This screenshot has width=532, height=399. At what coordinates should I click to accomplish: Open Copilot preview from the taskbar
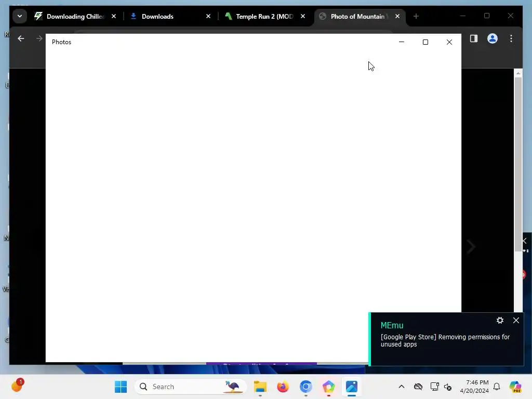pos(515,387)
